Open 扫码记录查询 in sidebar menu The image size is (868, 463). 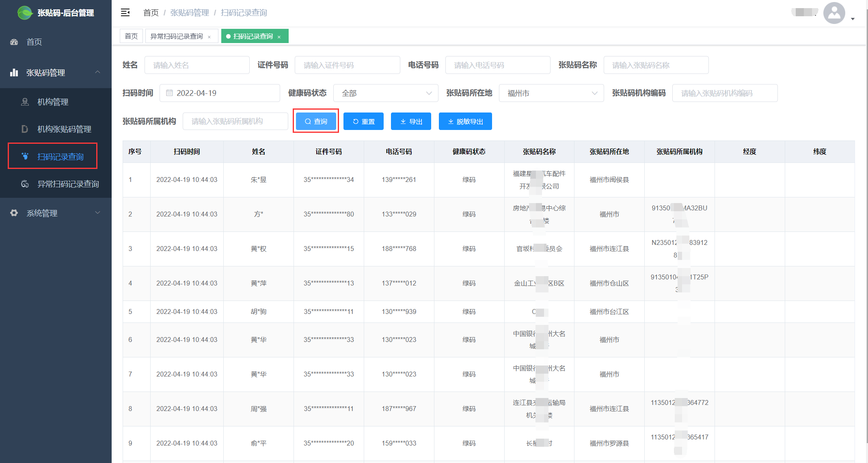click(60, 156)
